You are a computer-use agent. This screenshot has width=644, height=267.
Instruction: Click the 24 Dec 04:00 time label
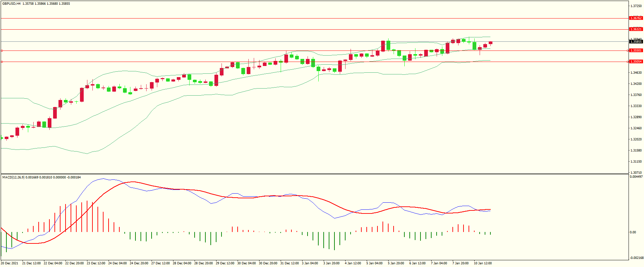(117, 263)
